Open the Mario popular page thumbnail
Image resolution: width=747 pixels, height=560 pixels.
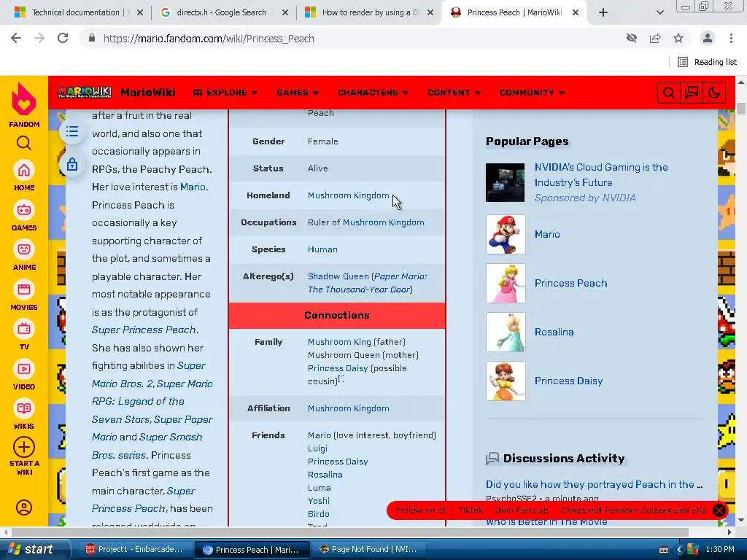[x=506, y=234]
